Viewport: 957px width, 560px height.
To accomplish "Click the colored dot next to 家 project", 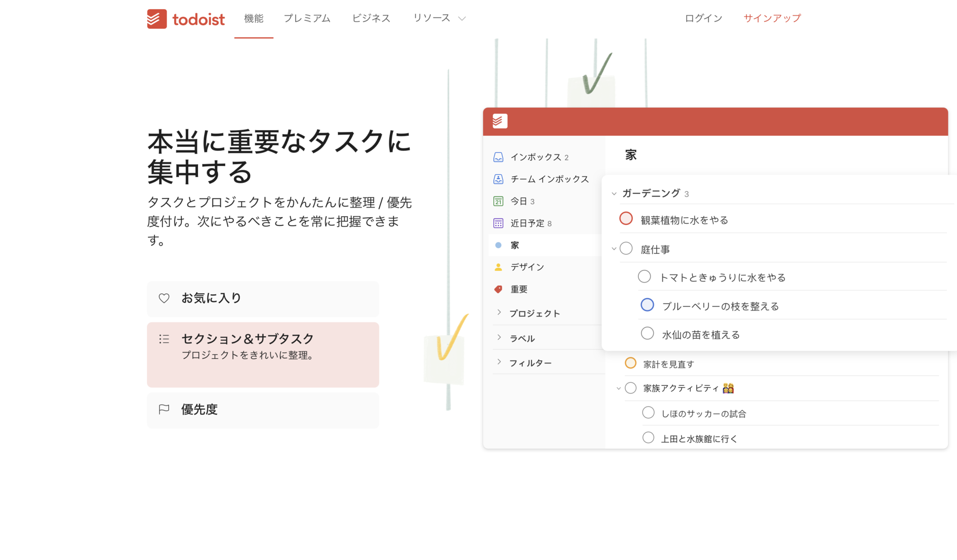I will [x=498, y=245].
